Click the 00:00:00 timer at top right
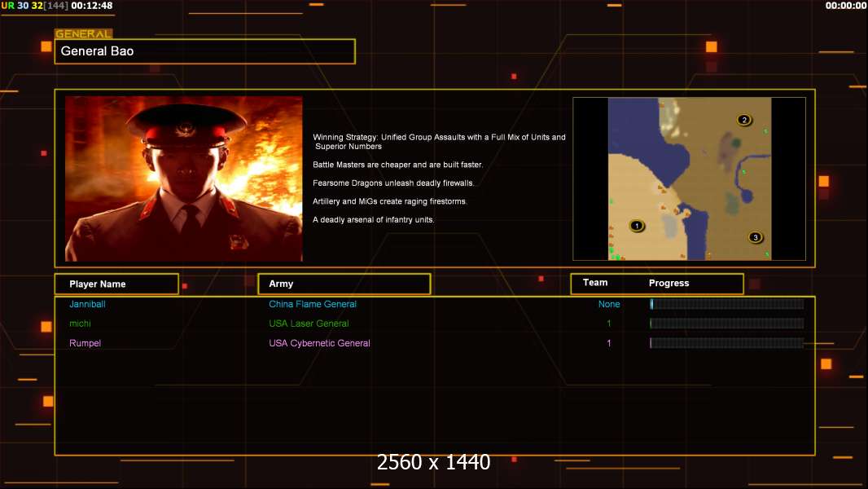The width and height of the screenshot is (868, 489). pyautogui.click(x=846, y=6)
